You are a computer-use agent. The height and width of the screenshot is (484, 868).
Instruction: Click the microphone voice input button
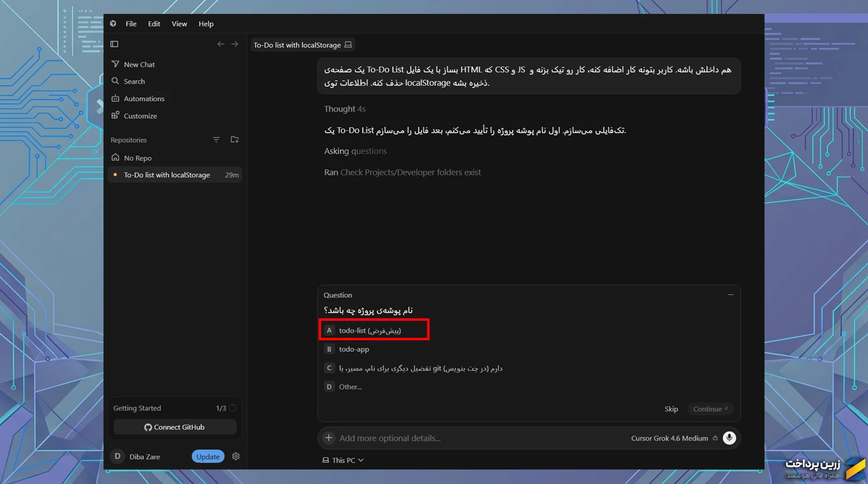[729, 438]
